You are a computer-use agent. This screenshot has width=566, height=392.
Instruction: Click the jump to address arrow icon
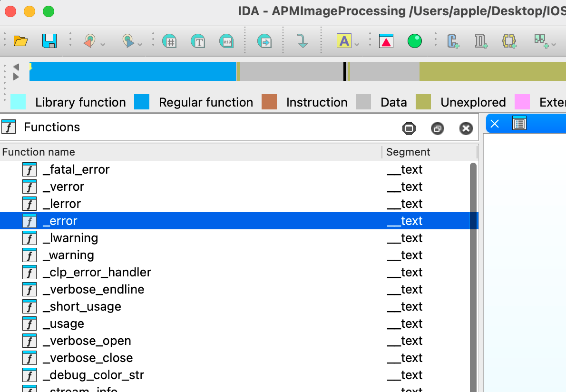tap(264, 41)
